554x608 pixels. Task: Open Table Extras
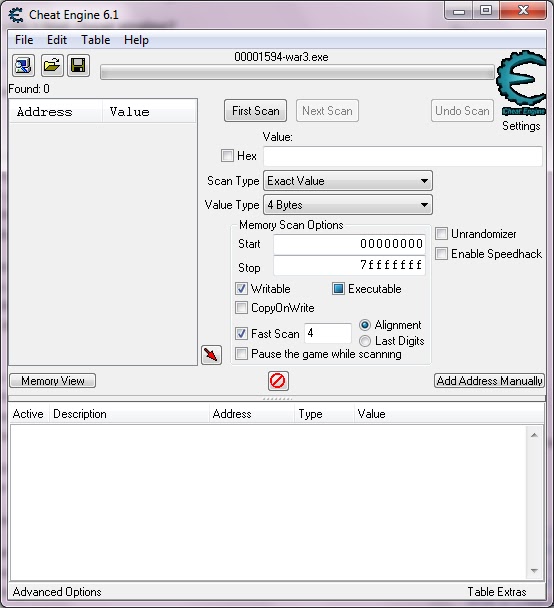(497, 592)
